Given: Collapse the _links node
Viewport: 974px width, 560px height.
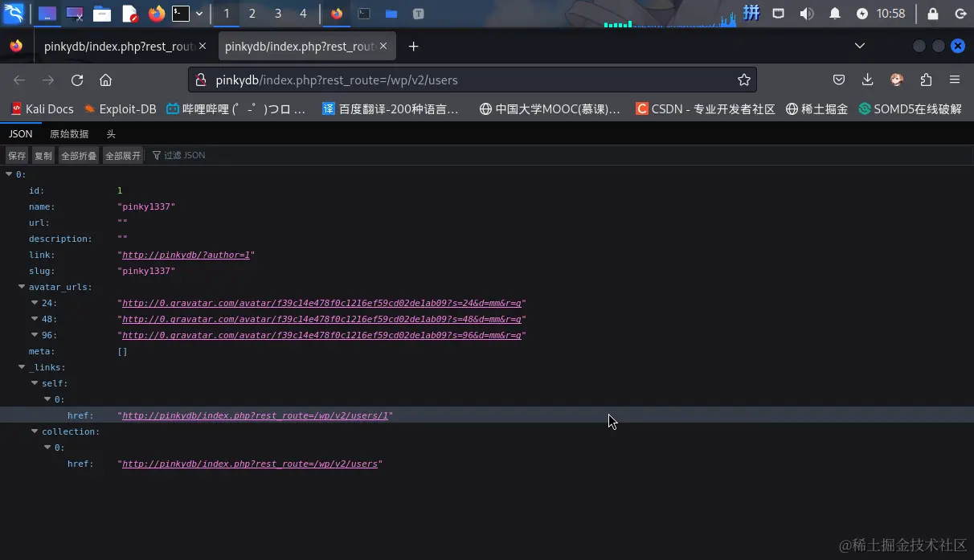Looking at the screenshot, I should pos(22,367).
